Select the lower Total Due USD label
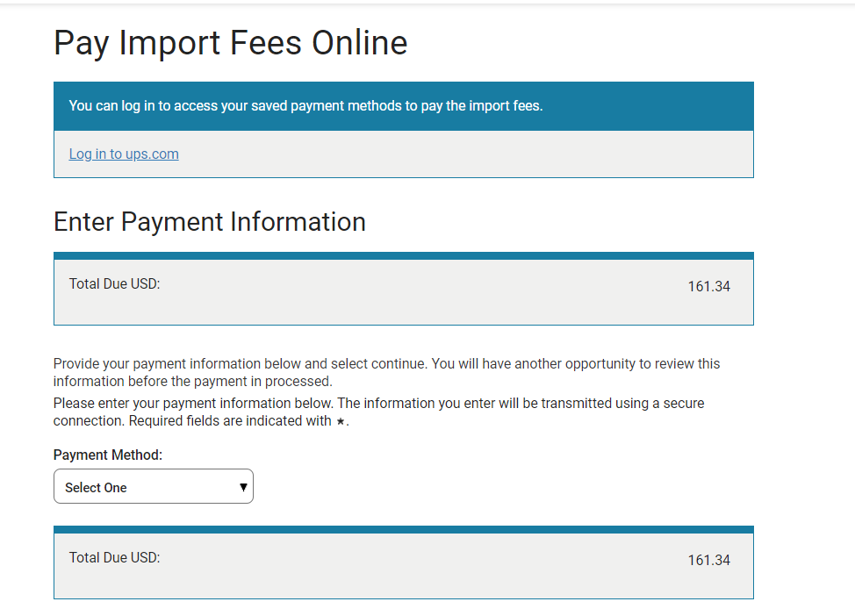 click(x=114, y=558)
